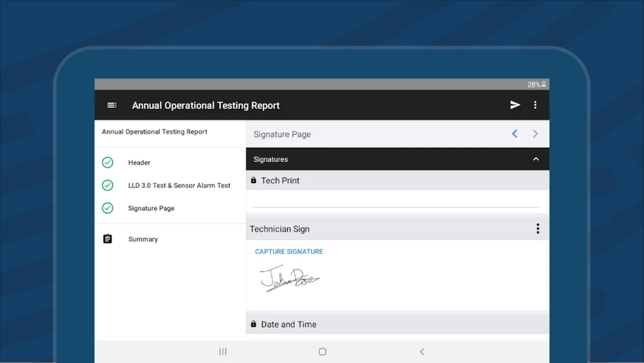
Task: Send the report with paper plane icon
Action: point(515,105)
